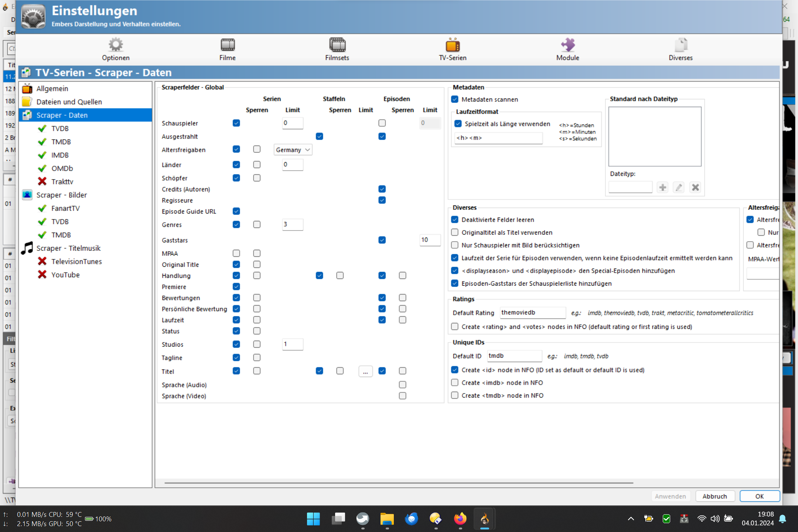Click the red X icon beside TelevisionTunes
The width and height of the screenshot is (798, 532).
tap(42, 262)
